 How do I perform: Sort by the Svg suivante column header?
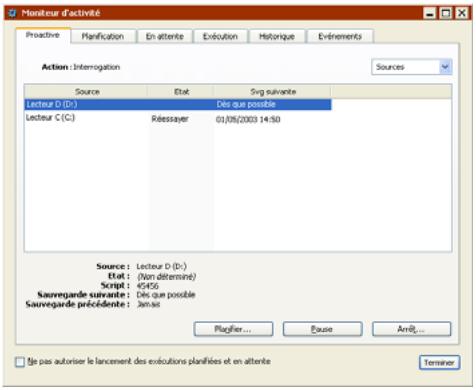click(x=273, y=92)
